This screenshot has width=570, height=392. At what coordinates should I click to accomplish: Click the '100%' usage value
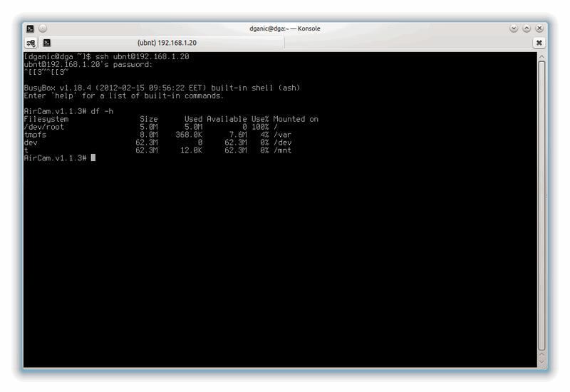260,127
